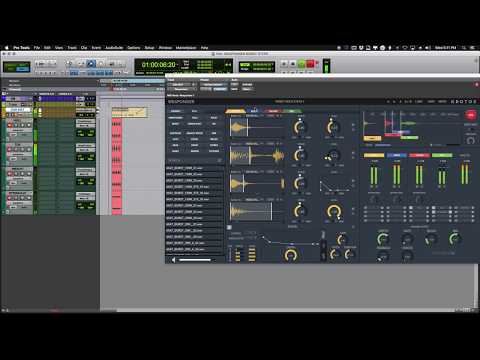Image resolution: width=480 pixels, height=360 pixels.
Task: Click the Apple menu icon
Action: (6, 48)
